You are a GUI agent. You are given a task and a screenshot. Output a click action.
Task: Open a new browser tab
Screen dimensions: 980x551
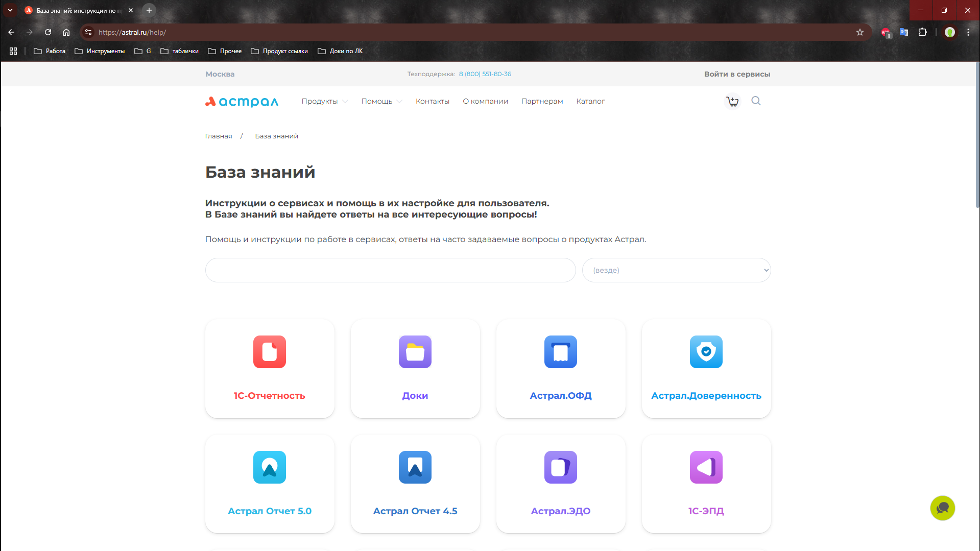(x=149, y=10)
